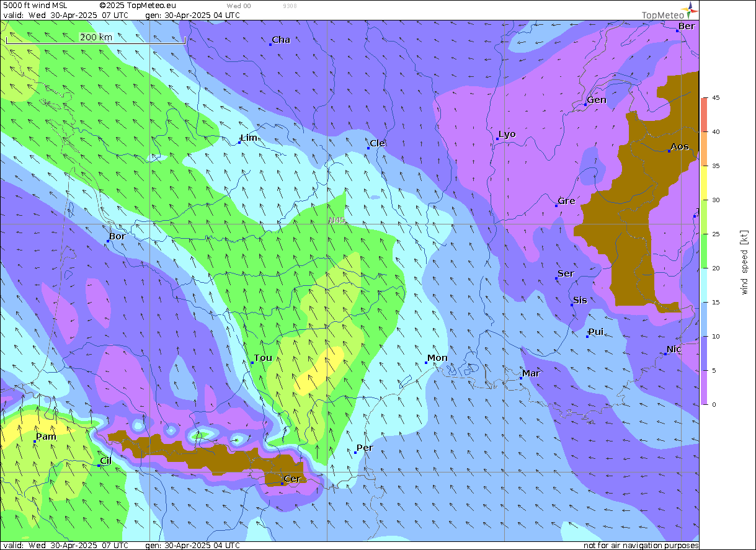Click the purple 0–5 kt legend swatch
756x550 pixels.
pos(704,388)
